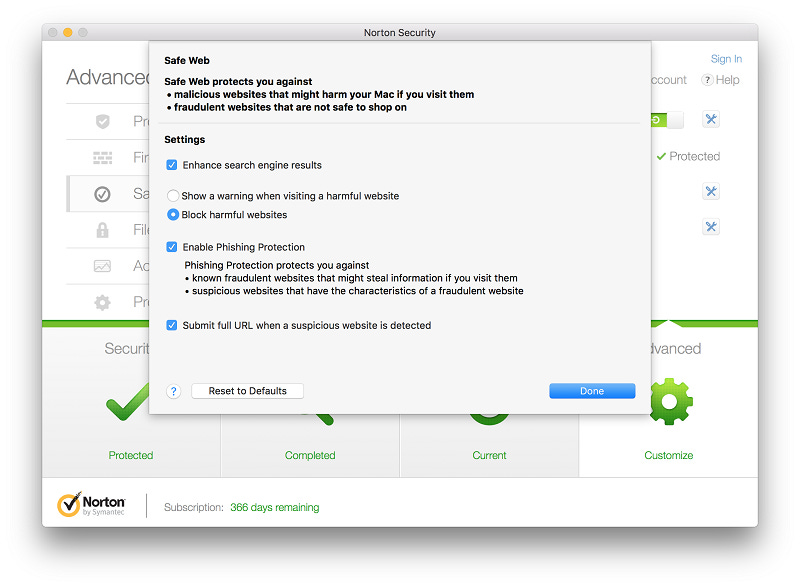Screen dimensions: 800x587
Task: Click the Subscription: label
Action: (x=193, y=507)
